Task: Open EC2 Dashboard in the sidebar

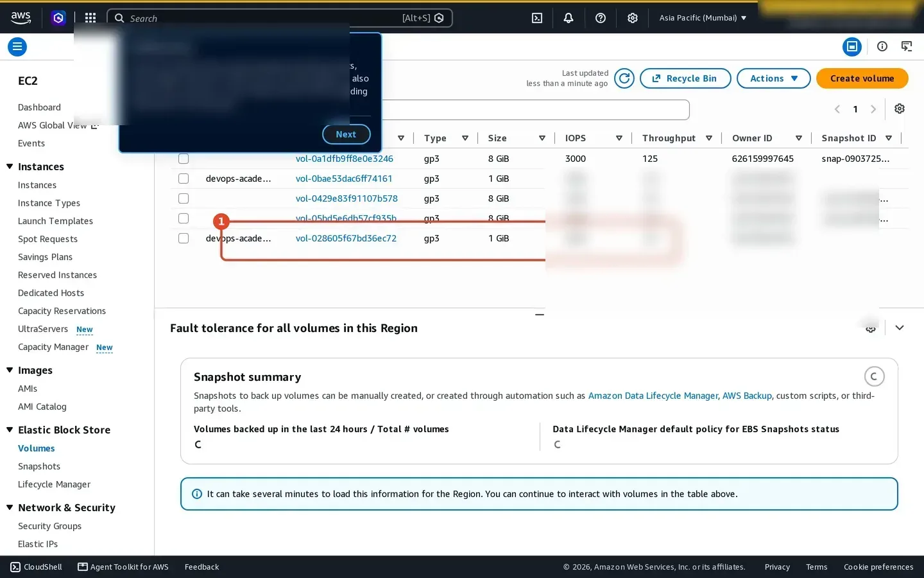Action: click(39, 107)
